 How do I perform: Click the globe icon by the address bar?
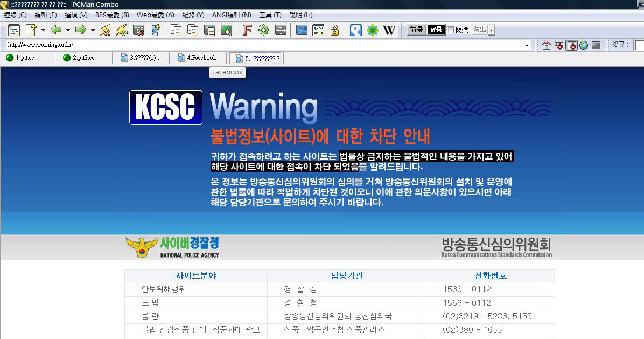tap(584, 45)
